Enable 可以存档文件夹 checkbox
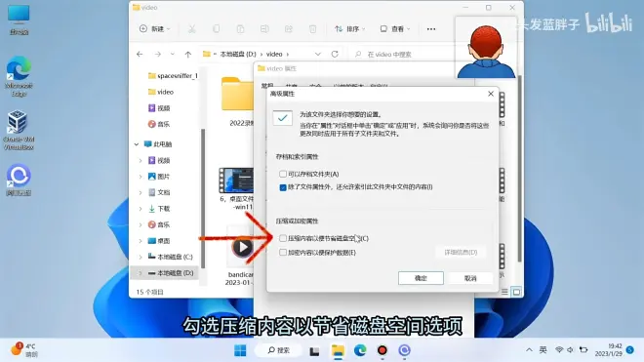644x362 pixels. point(283,174)
